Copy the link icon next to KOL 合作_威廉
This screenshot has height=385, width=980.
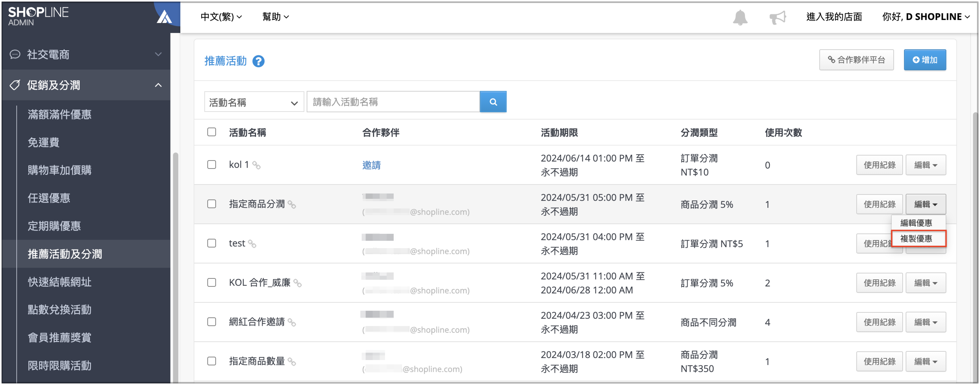point(297,283)
